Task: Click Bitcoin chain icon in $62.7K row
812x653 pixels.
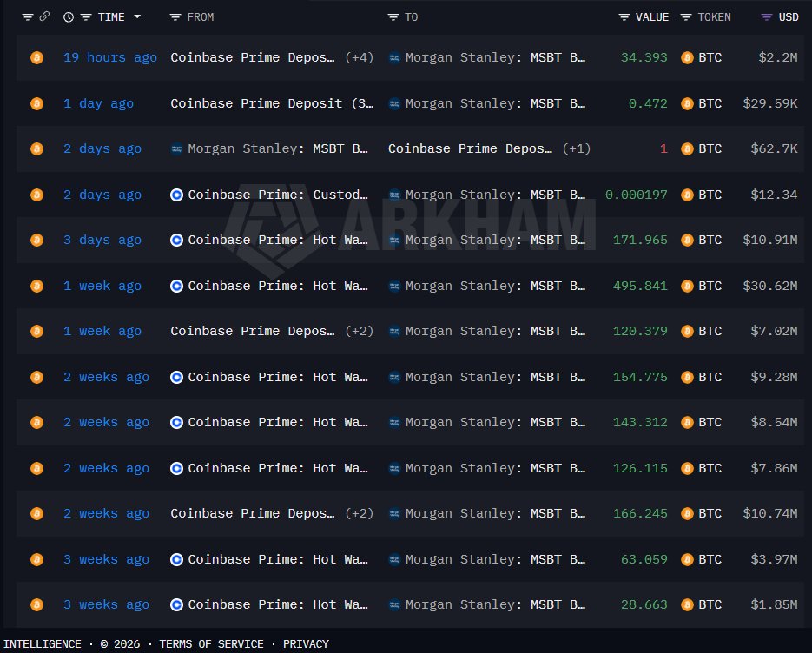Action: point(36,149)
